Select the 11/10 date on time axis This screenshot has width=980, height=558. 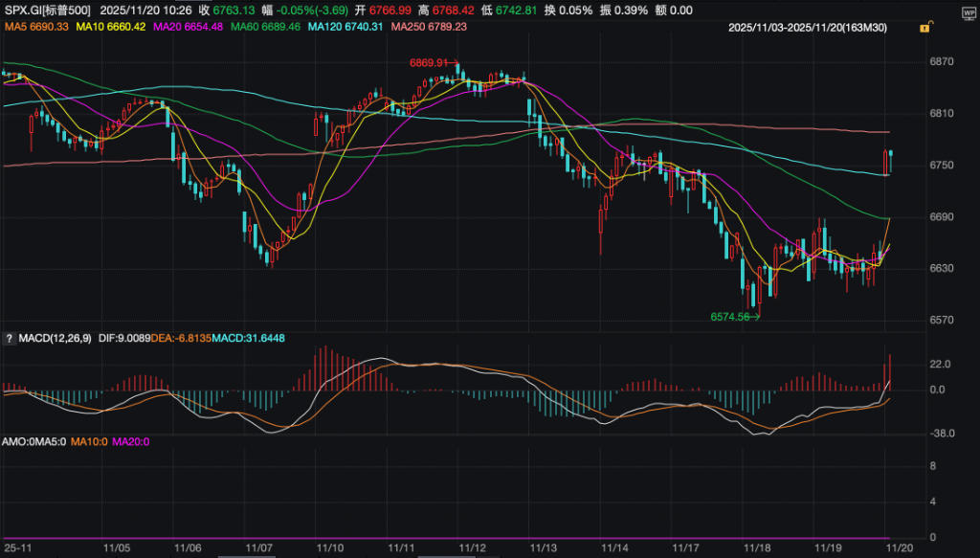330,548
